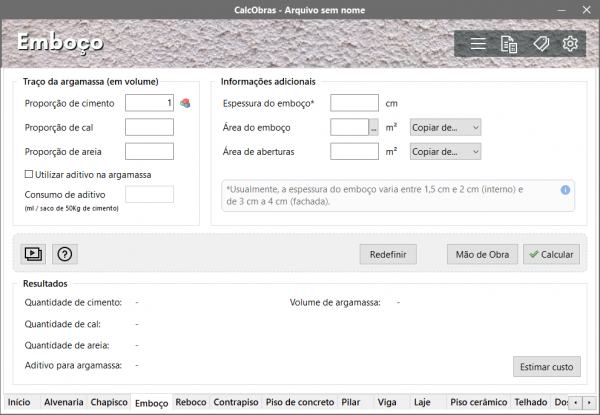Open the hamburger menu in header
This screenshot has height=415, width=600.
(478, 44)
